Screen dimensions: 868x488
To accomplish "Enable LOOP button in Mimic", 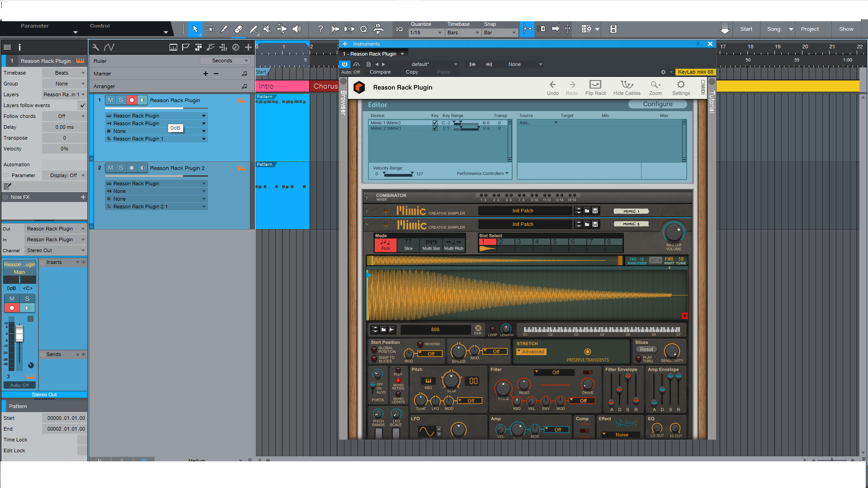I will click(492, 329).
